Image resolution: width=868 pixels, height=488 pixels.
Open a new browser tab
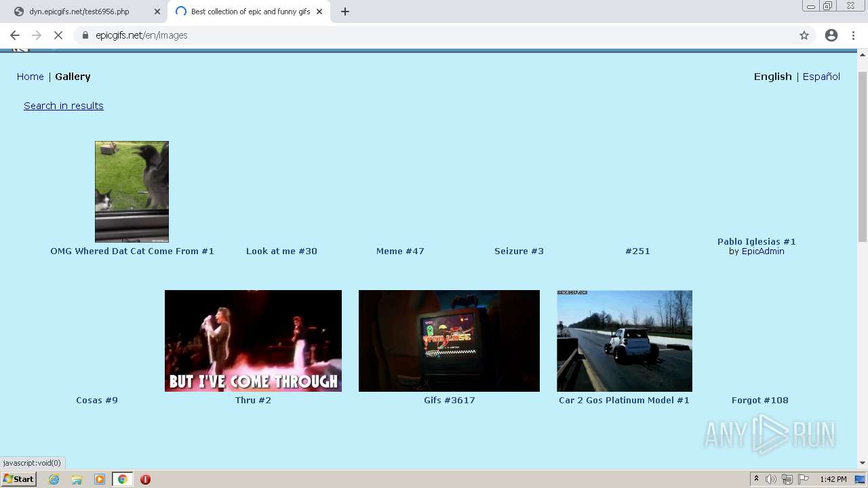pyautogui.click(x=345, y=12)
